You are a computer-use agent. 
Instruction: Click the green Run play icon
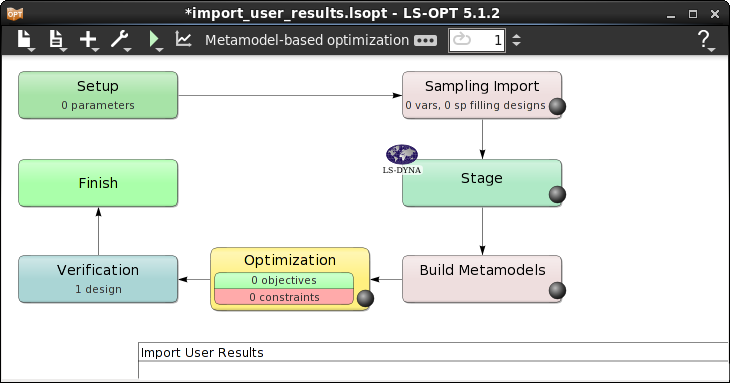154,39
